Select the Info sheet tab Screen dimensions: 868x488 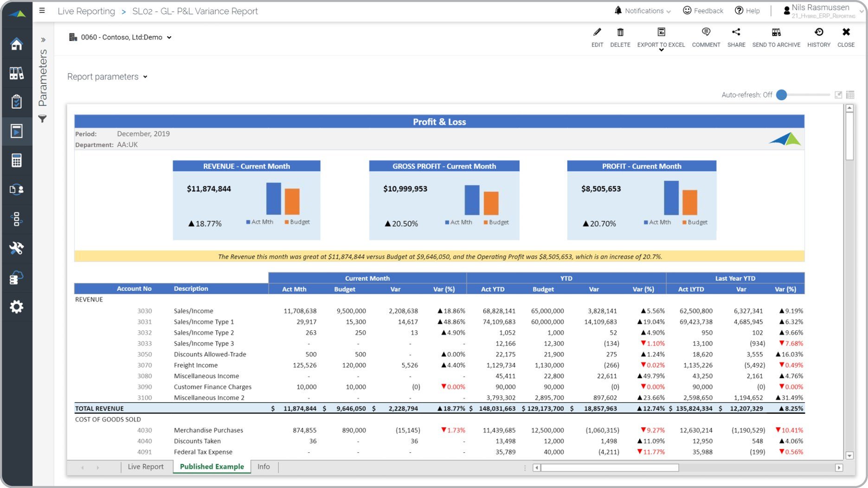264,467
